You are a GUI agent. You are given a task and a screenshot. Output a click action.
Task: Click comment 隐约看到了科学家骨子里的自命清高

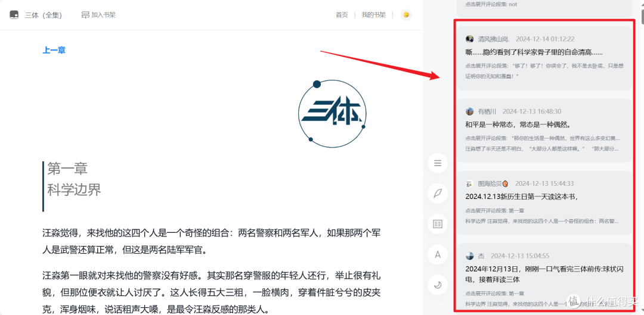point(534,52)
